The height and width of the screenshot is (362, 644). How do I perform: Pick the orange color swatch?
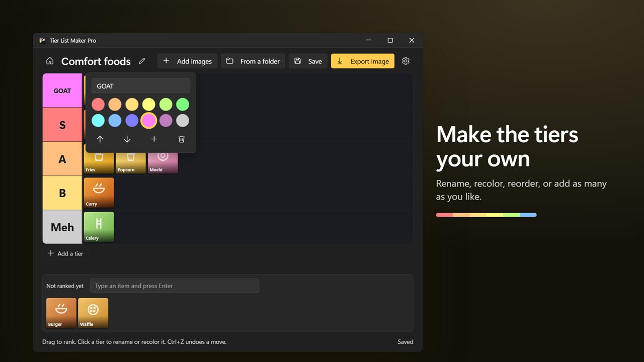[x=115, y=105]
